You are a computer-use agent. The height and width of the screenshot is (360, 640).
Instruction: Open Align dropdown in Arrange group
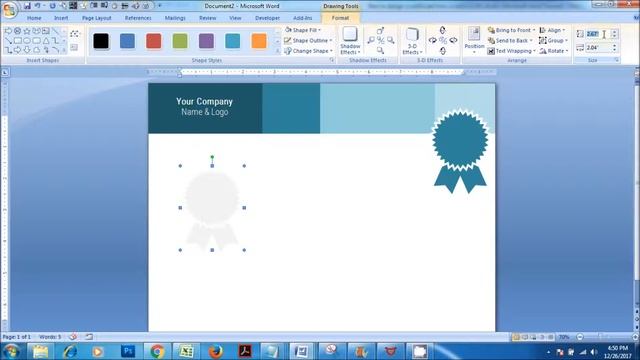click(x=552, y=30)
